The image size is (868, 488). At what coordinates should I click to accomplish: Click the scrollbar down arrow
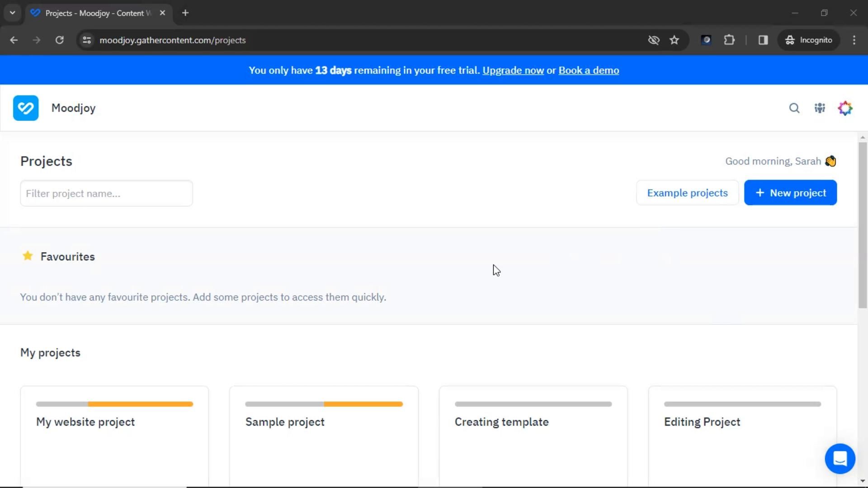click(x=863, y=481)
